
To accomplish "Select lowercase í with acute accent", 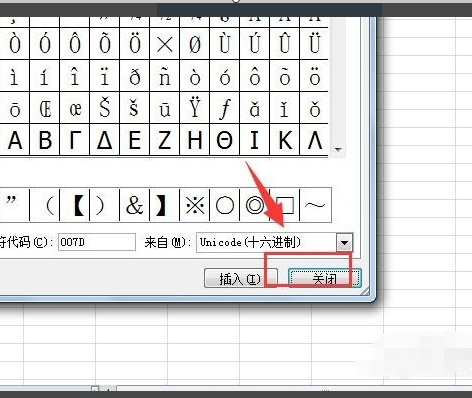I will [x=45, y=76].
